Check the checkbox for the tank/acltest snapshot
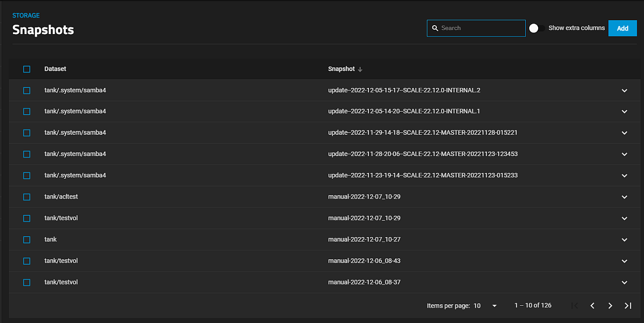 click(27, 197)
